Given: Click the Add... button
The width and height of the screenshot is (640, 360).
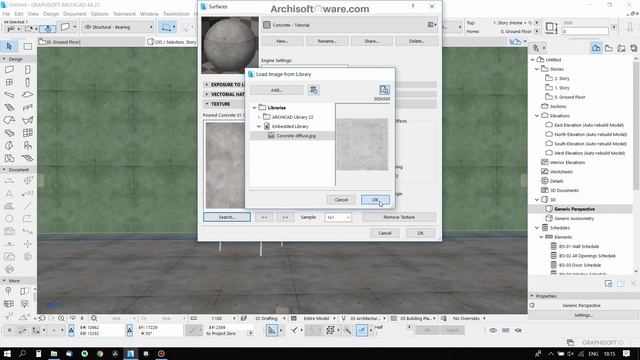Looking at the screenshot, I should coord(277,90).
